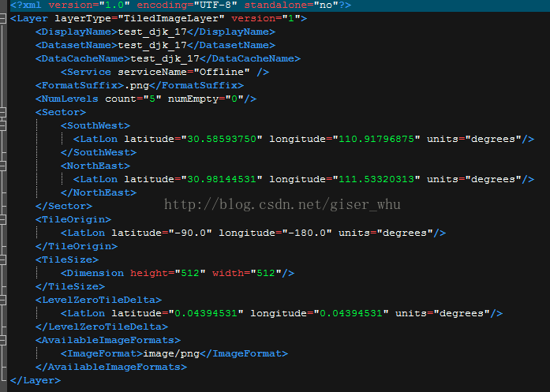Click the .png FormatSuffix text
Viewport: 550px width, 392px height.
coord(137,85)
